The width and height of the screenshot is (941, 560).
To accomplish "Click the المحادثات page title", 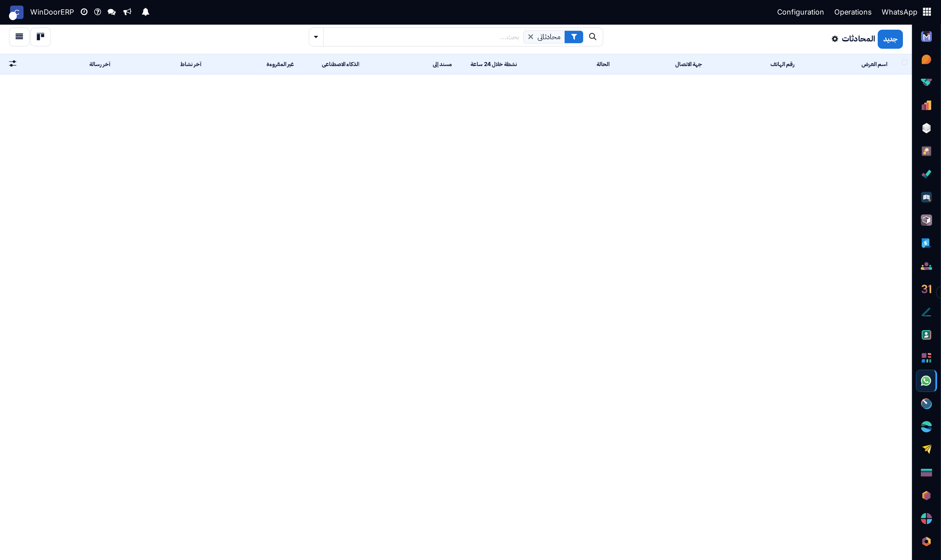I will tap(858, 39).
